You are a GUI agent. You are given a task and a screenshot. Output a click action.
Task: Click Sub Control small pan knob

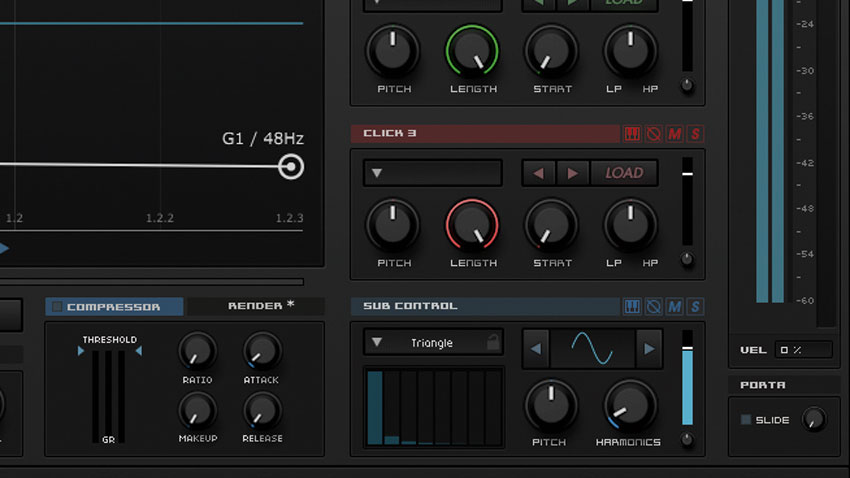tap(687, 438)
